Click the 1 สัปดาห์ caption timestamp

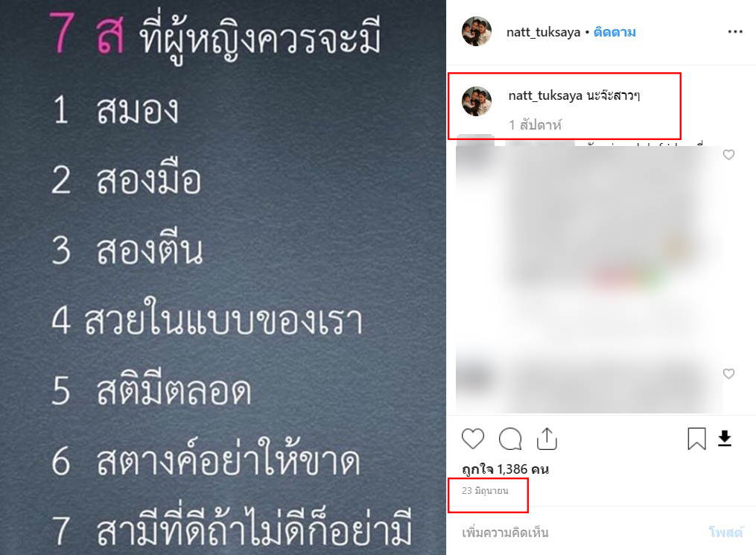[536, 125]
